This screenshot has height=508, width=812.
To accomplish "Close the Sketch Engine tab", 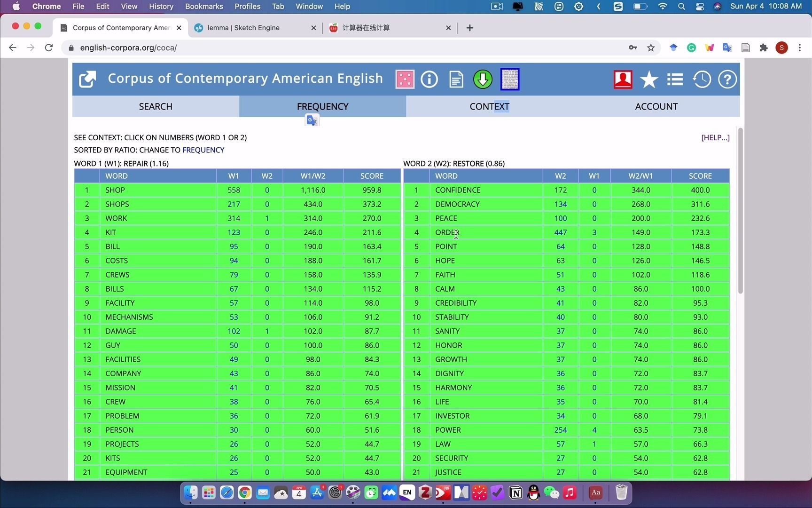I will click(x=313, y=28).
